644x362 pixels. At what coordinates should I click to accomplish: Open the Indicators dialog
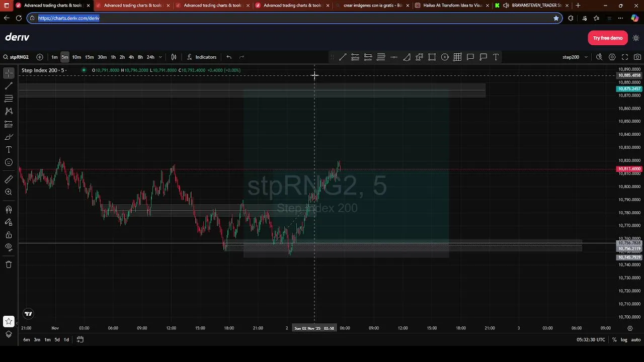(202, 57)
